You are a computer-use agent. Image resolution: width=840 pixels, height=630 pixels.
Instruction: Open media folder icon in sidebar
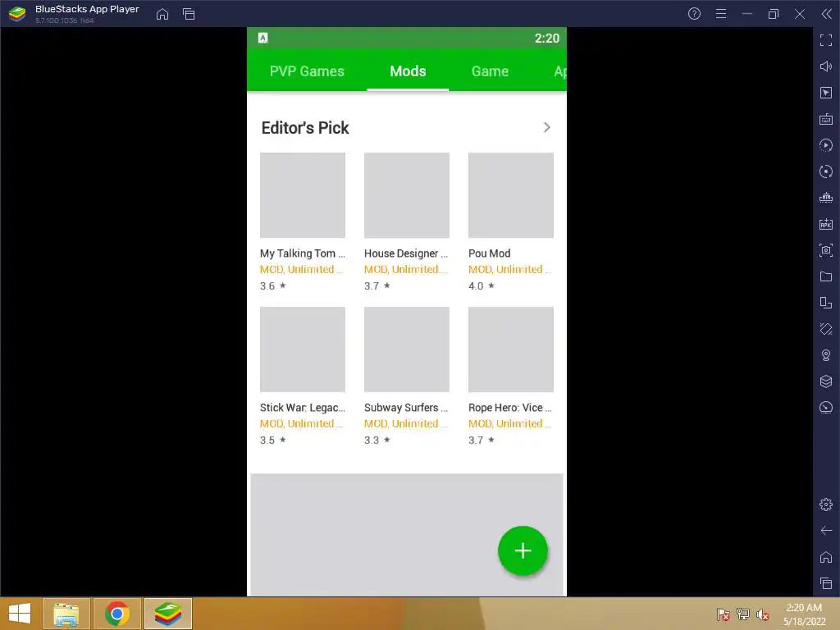point(826,276)
